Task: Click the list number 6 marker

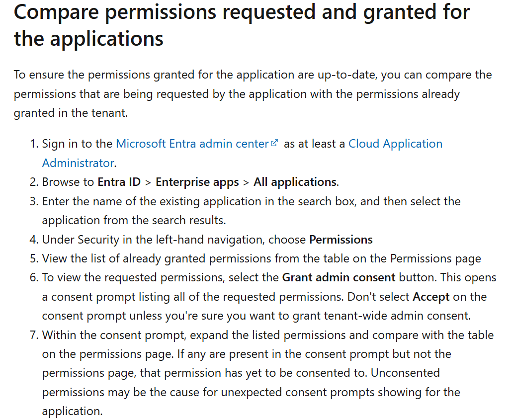Action: [34, 278]
